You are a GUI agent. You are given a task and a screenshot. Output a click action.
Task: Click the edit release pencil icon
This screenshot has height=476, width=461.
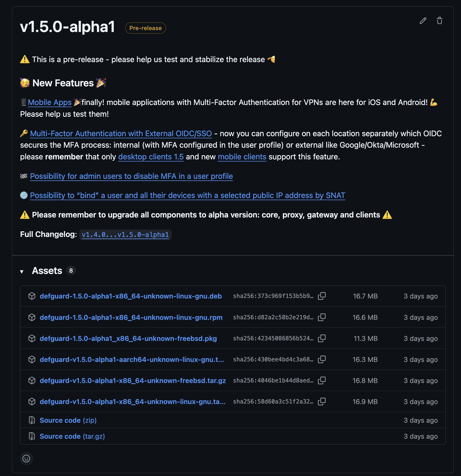click(423, 21)
